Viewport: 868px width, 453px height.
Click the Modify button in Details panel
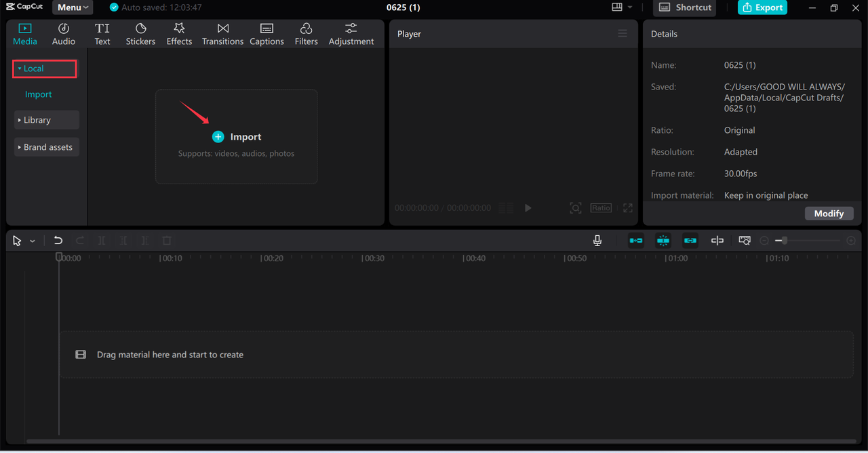[829, 213]
